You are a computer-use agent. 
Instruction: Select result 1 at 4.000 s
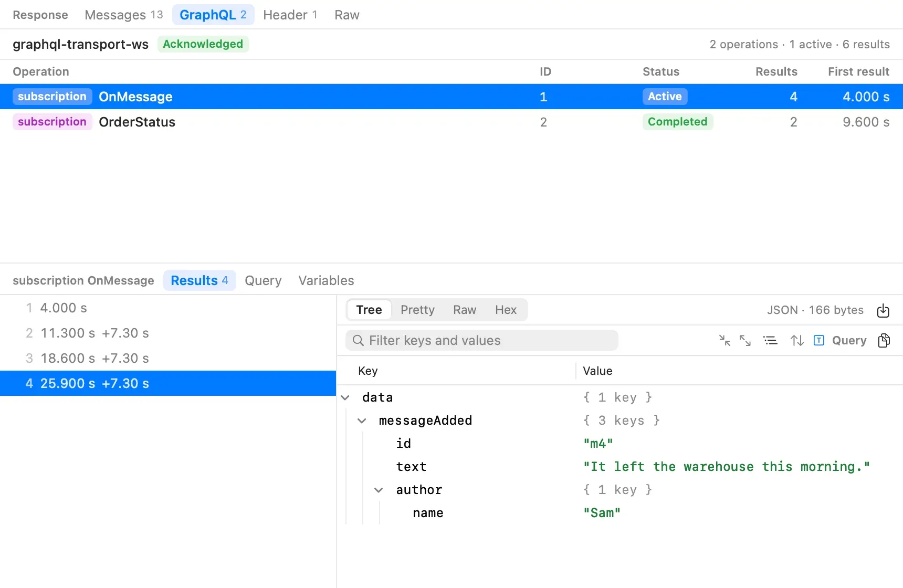[x=168, y=308]
